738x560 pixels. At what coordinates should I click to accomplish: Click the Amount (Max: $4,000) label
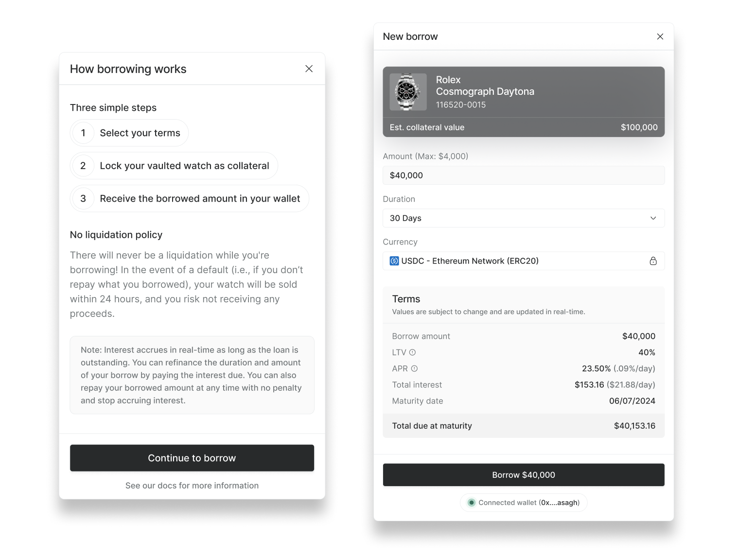(425, 157)
